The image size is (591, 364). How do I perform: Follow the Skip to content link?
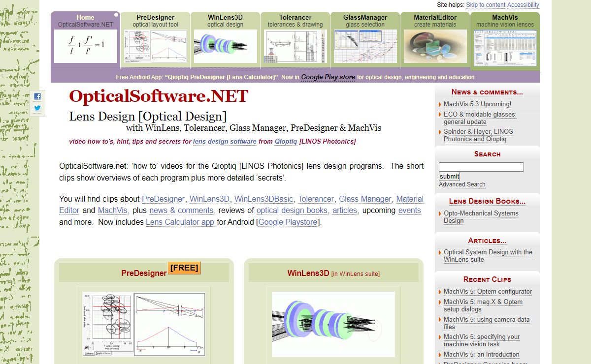(x=486, y=5)
